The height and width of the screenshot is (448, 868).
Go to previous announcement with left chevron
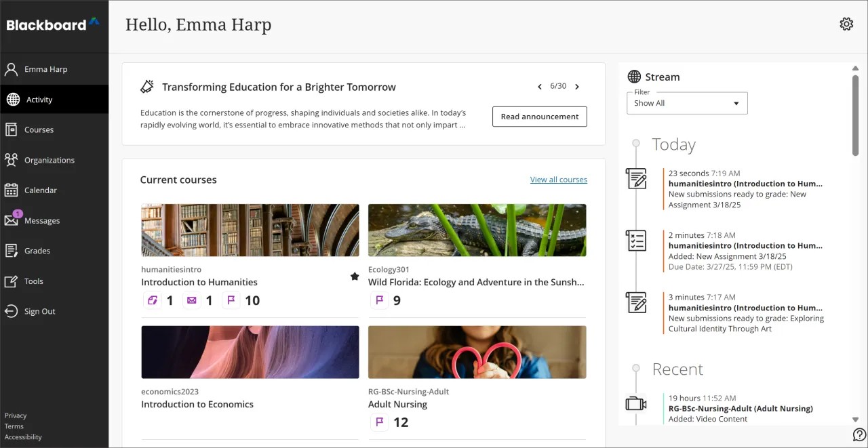(x=540, y=86)
